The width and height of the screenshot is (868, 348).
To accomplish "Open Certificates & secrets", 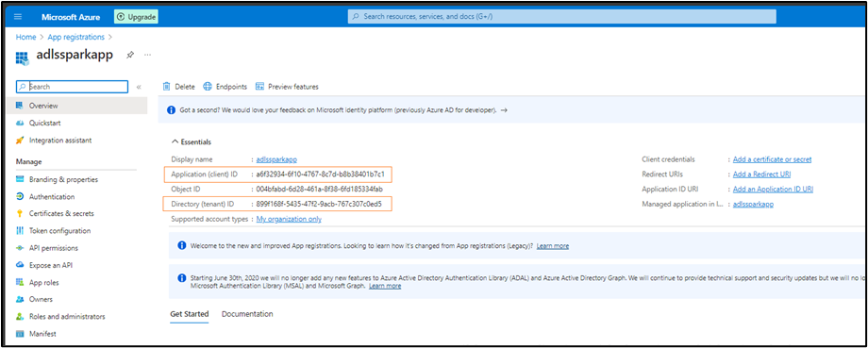I will [x=61, y=213].
